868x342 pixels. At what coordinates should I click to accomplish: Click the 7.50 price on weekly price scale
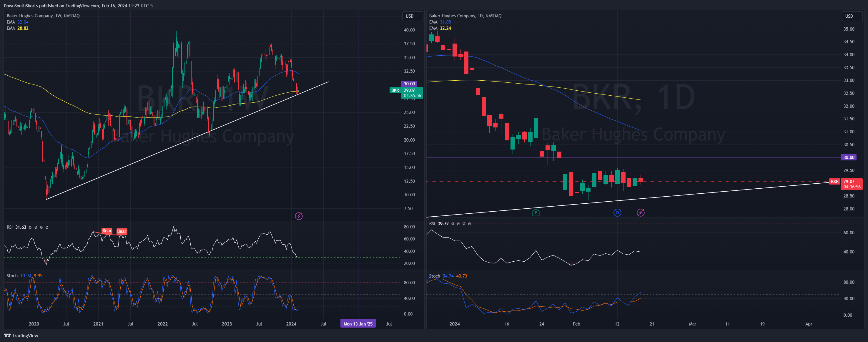tap(408, 209)
